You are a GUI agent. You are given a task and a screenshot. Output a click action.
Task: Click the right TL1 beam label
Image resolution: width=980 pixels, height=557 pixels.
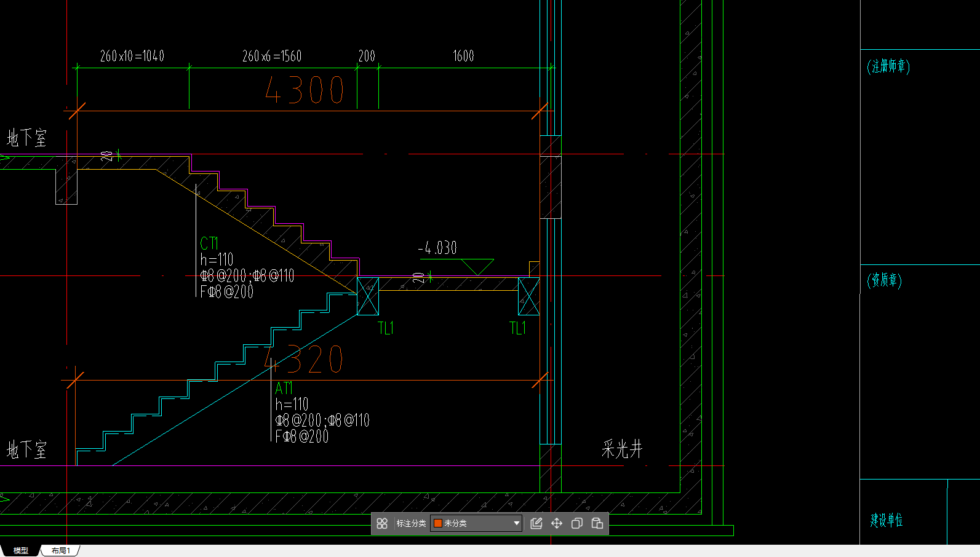pyautogui.click(x=518, y=328)
